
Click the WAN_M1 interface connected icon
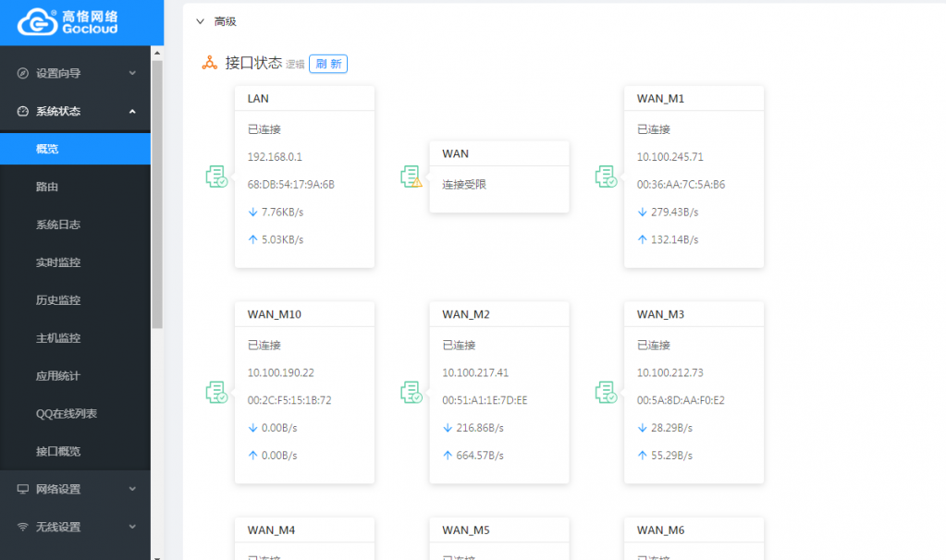pyautogui.click(x=606, y=177)
